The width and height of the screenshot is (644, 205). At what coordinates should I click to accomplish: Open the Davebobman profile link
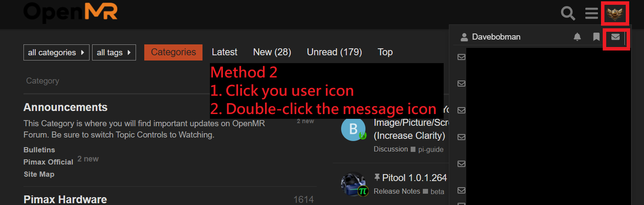491,37
